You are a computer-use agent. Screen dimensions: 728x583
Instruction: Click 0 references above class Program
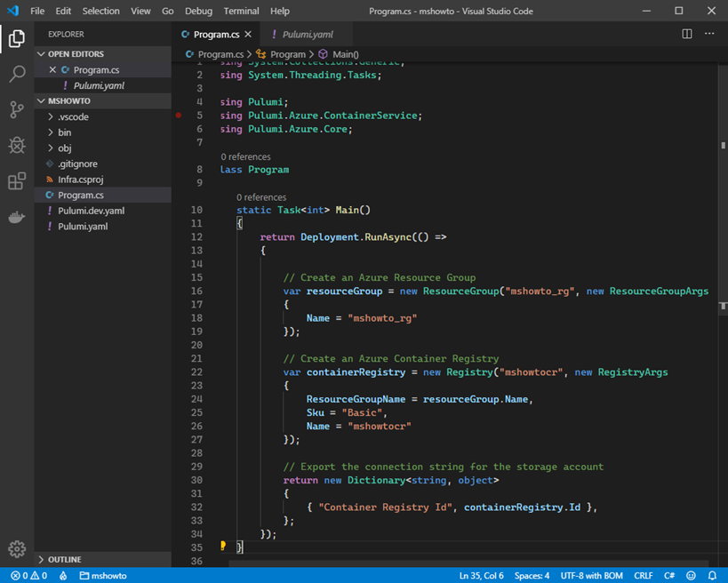(245, 157)
